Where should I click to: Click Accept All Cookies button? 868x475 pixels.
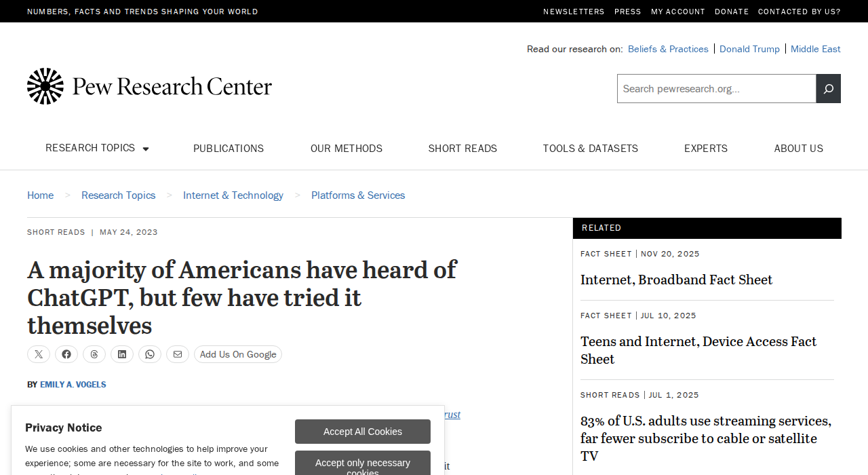pos(363,432)
